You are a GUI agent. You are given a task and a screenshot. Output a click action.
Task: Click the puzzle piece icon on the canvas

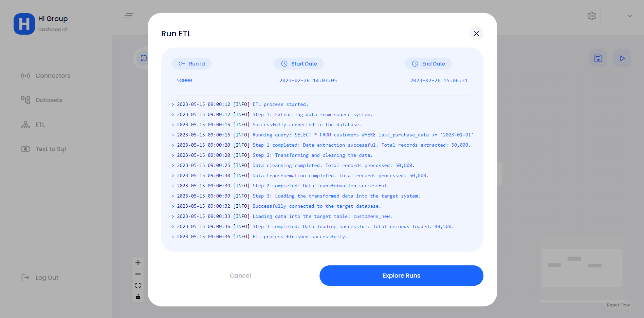click(144, 58)
